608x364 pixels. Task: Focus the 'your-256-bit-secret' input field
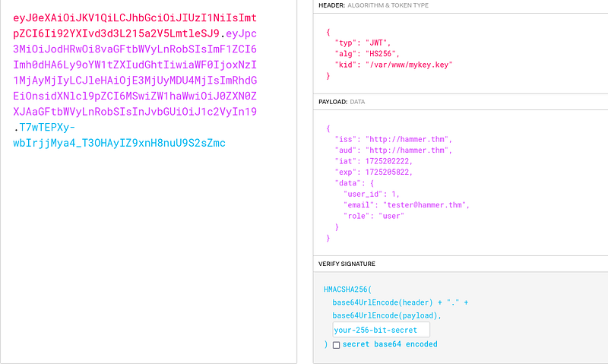pyautogui.click(x=382, y=330)
